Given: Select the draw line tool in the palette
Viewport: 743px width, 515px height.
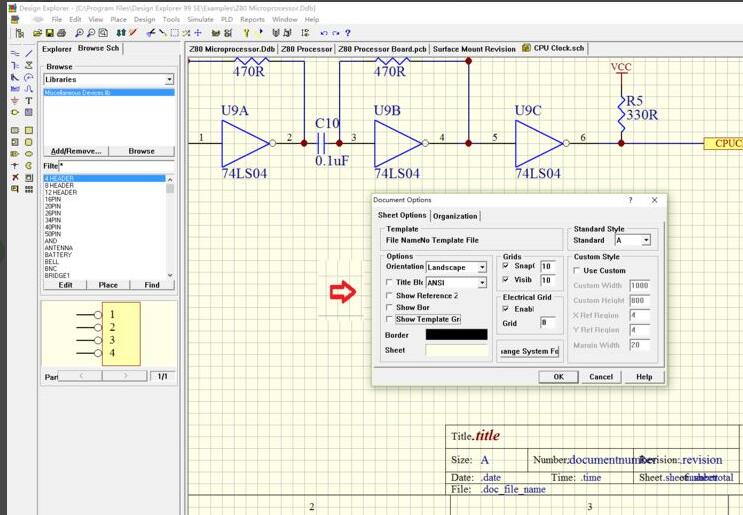Looking at the screenshot, I should 29,53.
